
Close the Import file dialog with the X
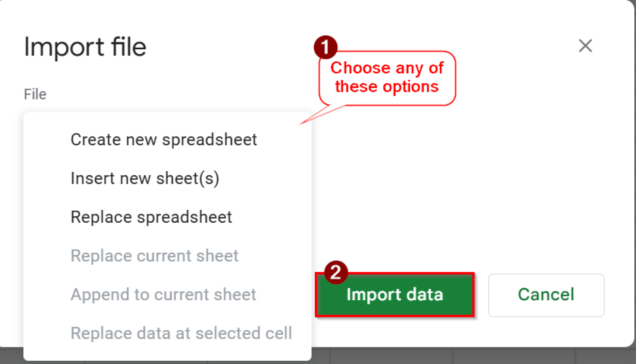pos(585,46)
